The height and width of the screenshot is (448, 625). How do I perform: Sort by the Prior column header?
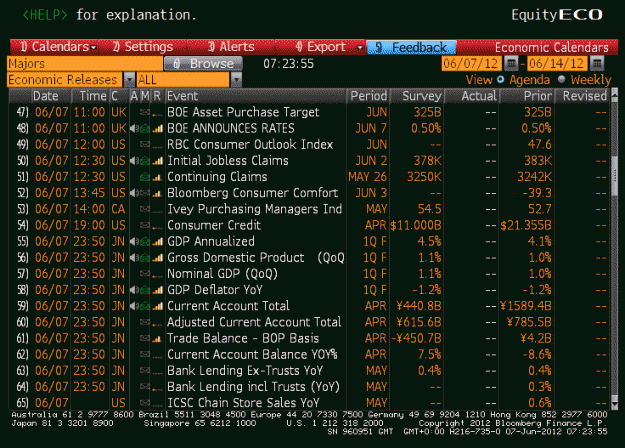pyautogui.click(x=527, y=96)
